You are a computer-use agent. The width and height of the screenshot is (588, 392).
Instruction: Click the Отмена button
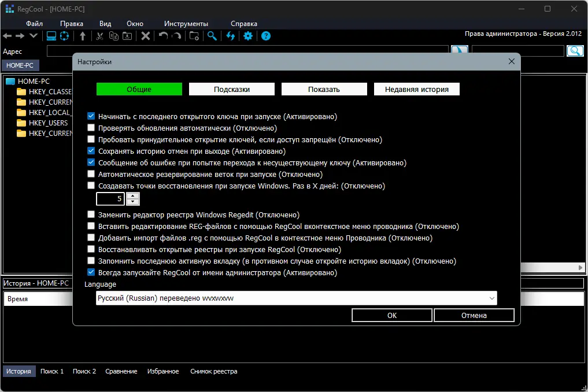[474, 316]
